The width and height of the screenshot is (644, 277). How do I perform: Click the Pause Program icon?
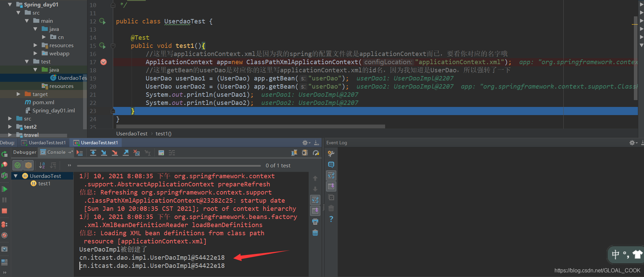point(4,200)
